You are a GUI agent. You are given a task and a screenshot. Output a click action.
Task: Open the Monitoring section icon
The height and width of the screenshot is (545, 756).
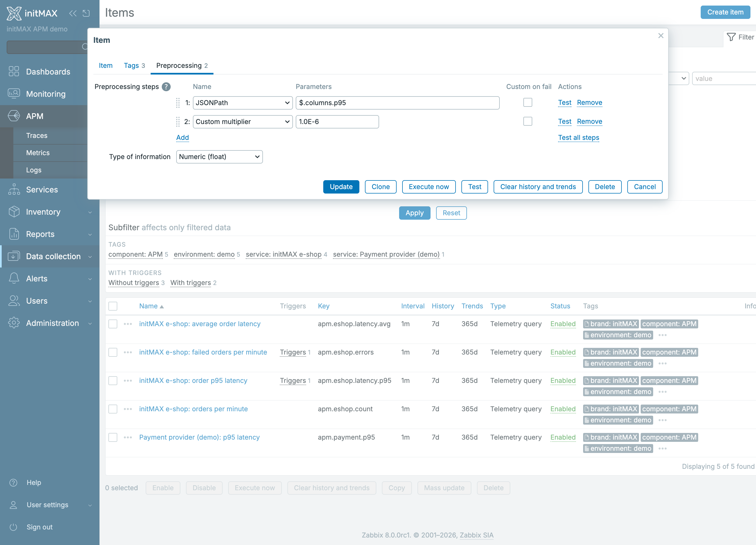(14, 94)
